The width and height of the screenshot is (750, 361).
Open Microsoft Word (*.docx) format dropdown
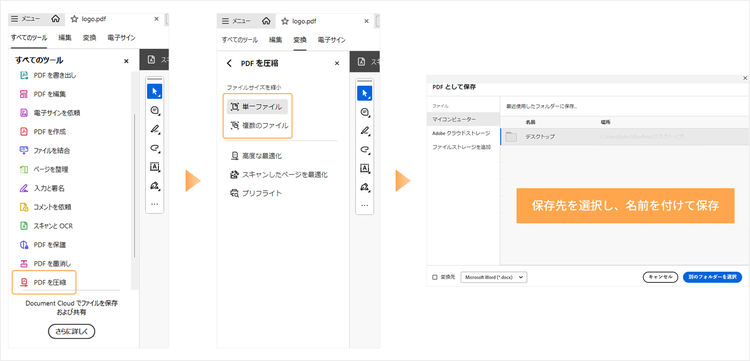494,277
